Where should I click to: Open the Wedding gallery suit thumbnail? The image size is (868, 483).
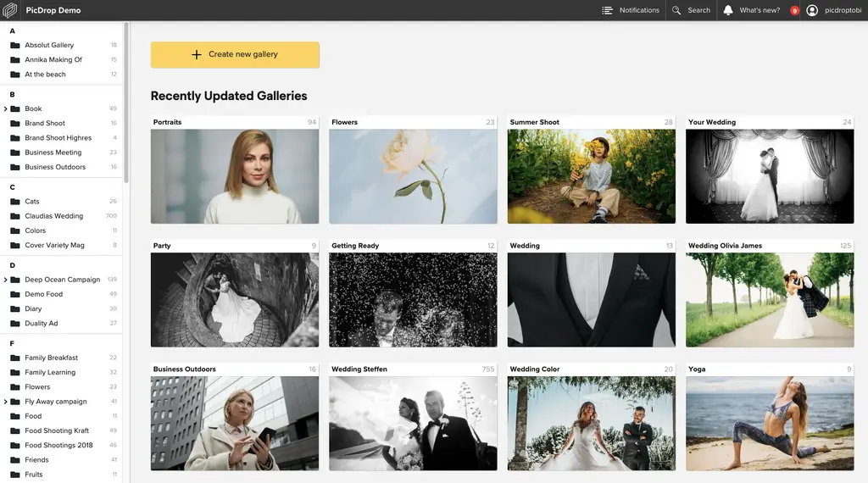[591, 300]
